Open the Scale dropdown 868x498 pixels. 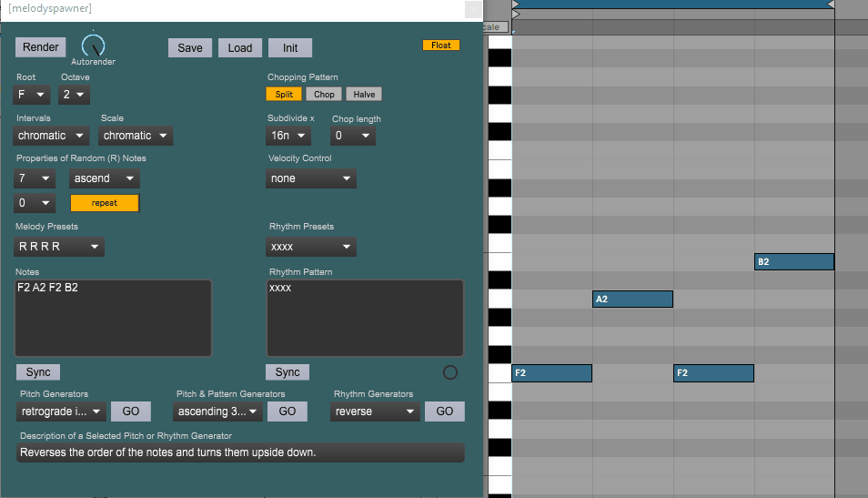(x=136, y=136)
